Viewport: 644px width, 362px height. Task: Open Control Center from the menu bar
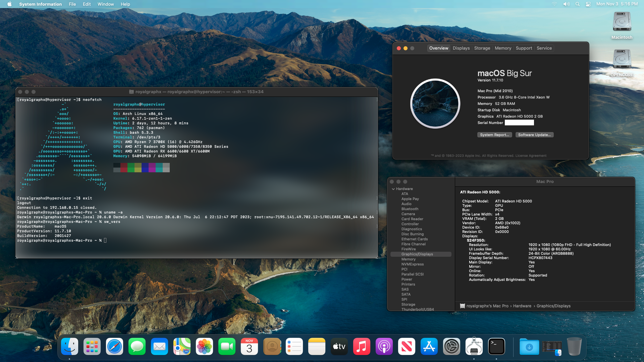click(x=588, y=4)
